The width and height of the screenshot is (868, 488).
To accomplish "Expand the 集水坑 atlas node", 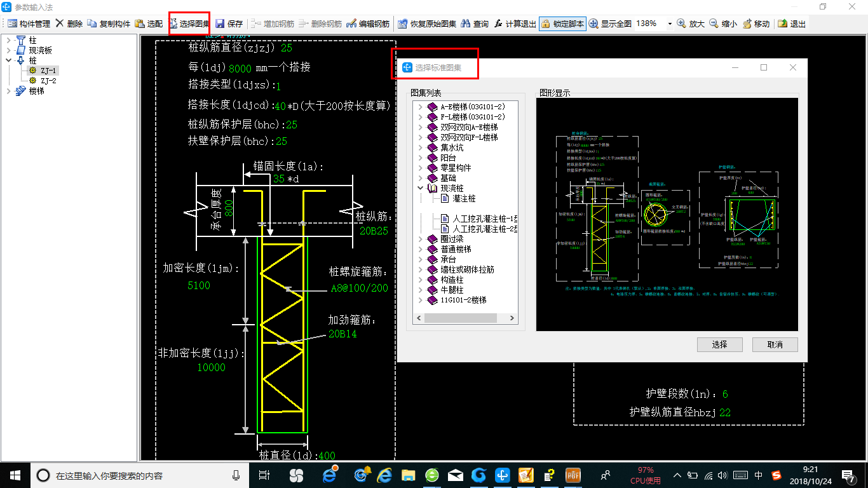I will pos(420,148).
